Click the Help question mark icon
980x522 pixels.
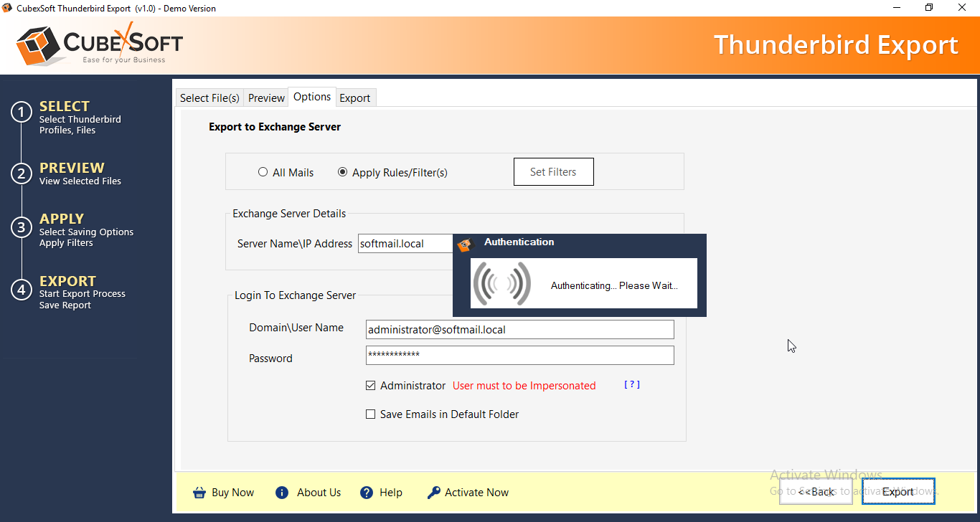(x=367, y=493)
